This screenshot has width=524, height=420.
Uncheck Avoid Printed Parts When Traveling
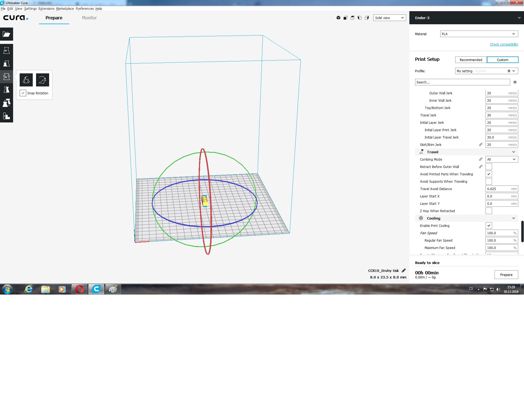coord(489,174)
